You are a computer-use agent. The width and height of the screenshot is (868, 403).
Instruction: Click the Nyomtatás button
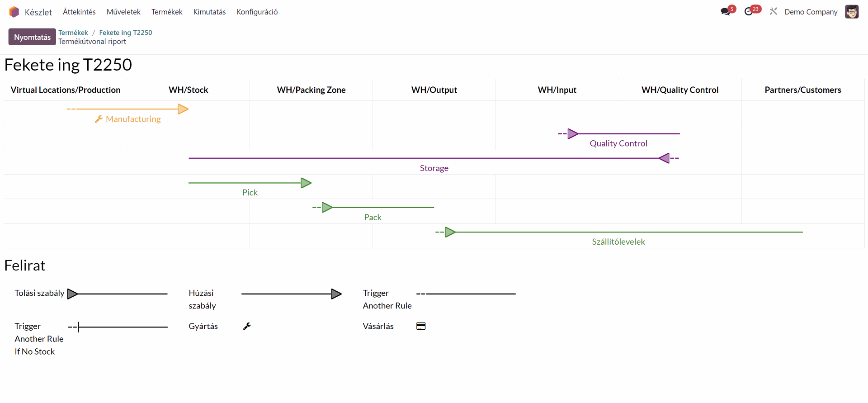coord(32,37)
